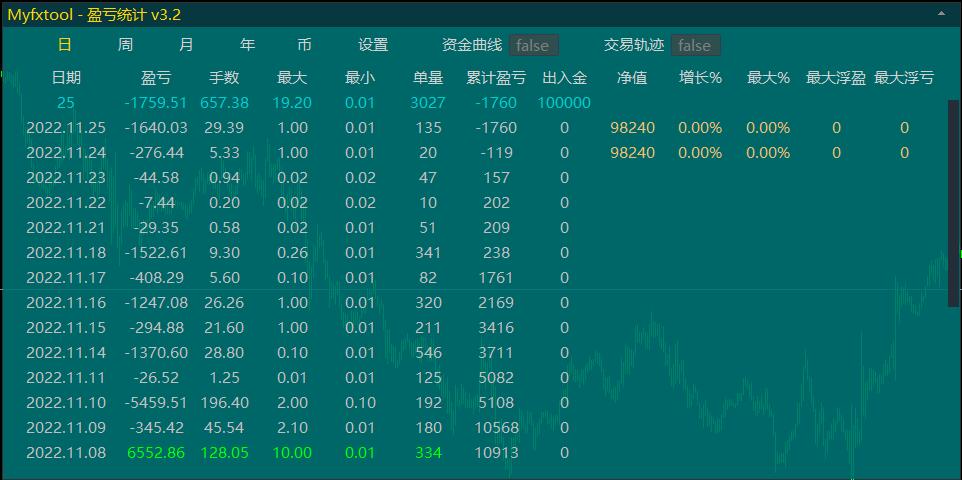Switch to the 年 (year) tab
962x480 pixels.
(247, 45)
